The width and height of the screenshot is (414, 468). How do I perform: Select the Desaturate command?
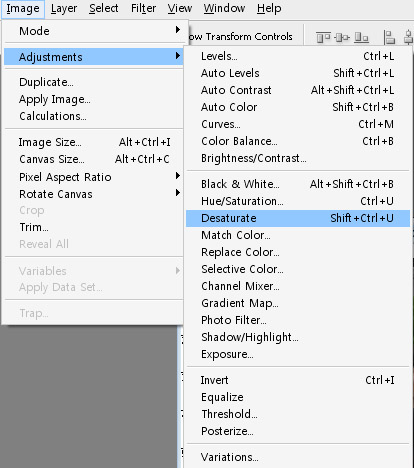[x=298, y=218]
